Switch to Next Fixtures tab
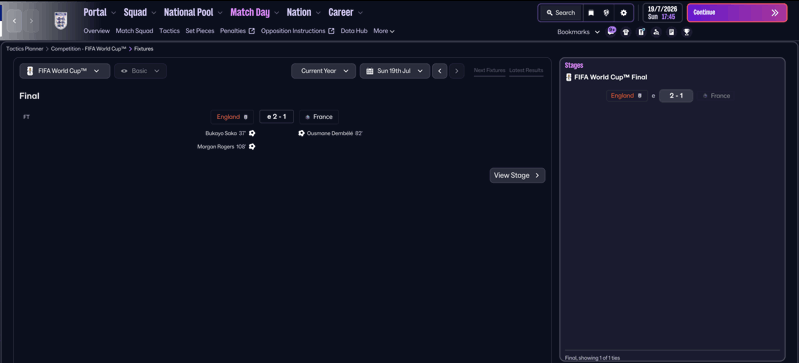The width and height of the screenshot is (799, 363). (490, 70)
